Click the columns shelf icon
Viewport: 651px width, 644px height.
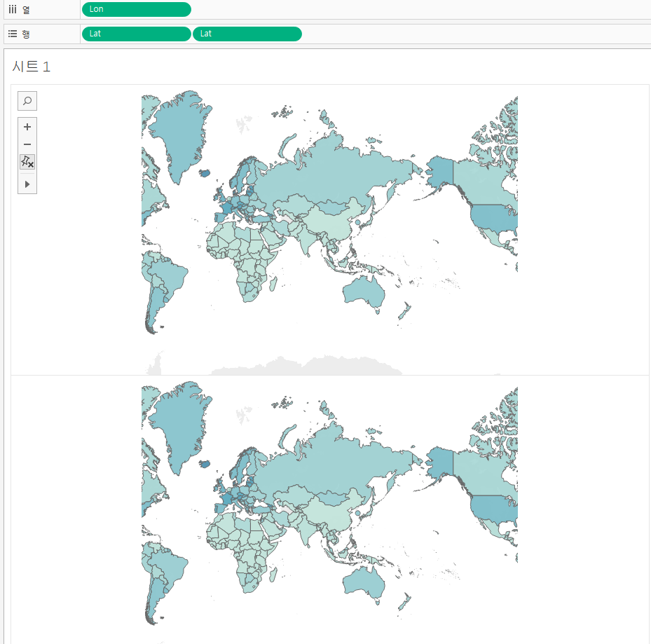point(13,9)
